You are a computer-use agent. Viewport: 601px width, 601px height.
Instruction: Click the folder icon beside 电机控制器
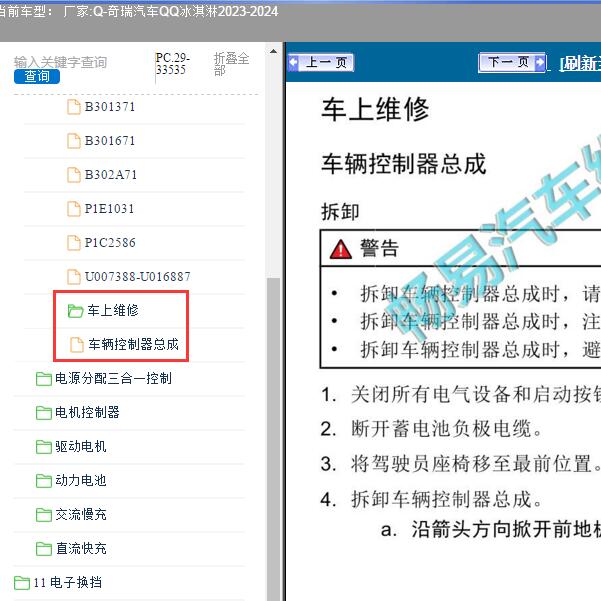(44, 413)
